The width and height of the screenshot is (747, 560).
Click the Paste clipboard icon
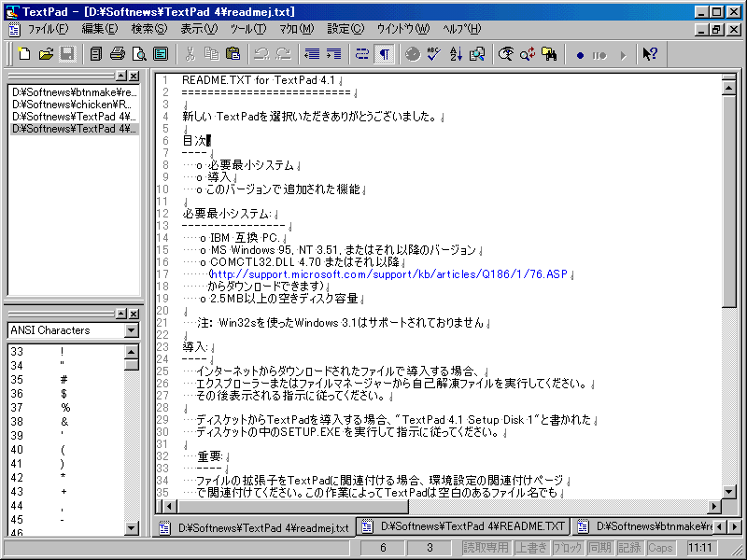[233, 54]
